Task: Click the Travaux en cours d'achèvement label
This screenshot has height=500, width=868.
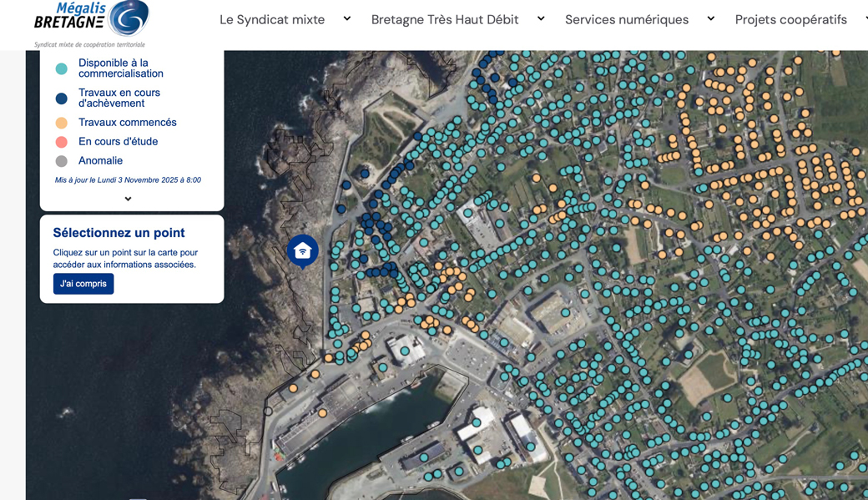Action: point(119,98)
